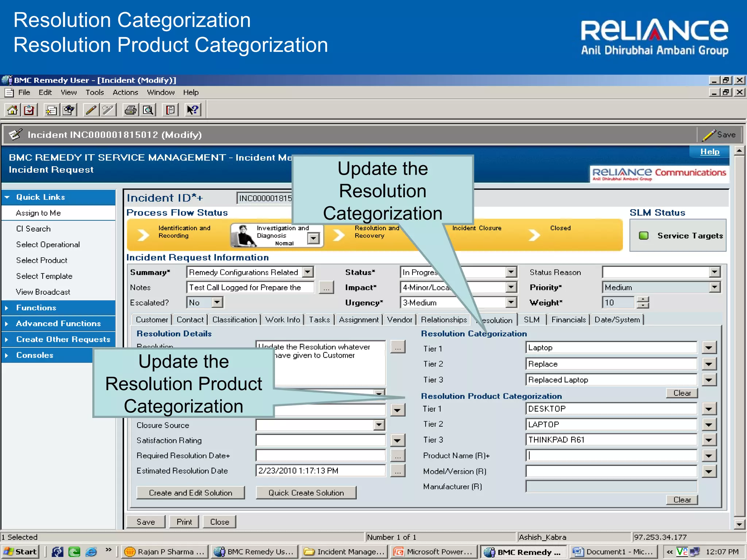Click the New Search toolbar icon
This screenshot has width=747, height=560.
[69, 110]
